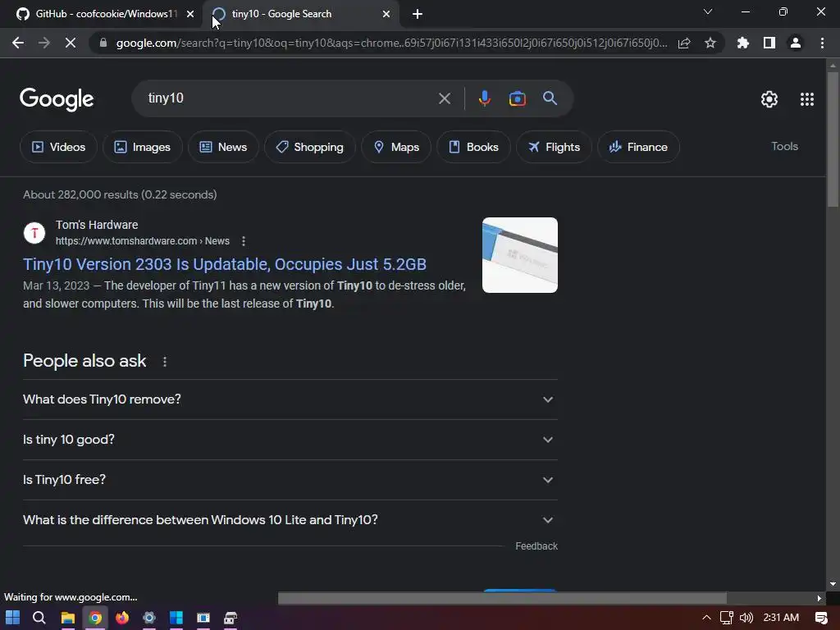This screenshot has width=840, height=630.
Task: Open File Explorer from the taskbar
Action: (67, 618)
